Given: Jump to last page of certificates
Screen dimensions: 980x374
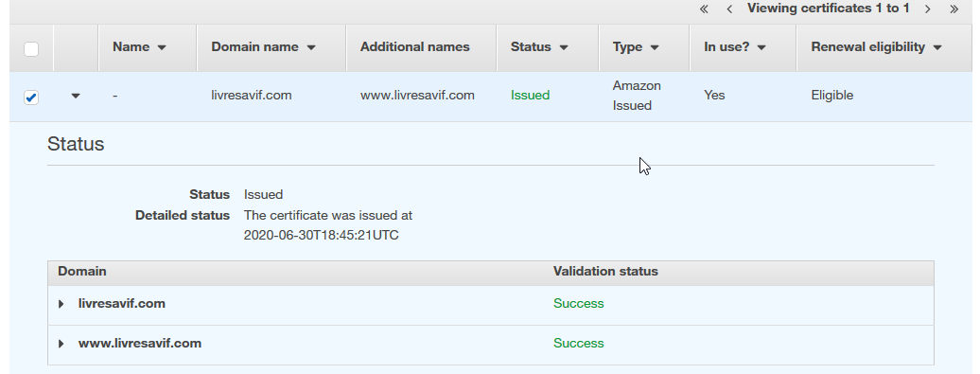Looking at the screenshot, I should point(954,9).
